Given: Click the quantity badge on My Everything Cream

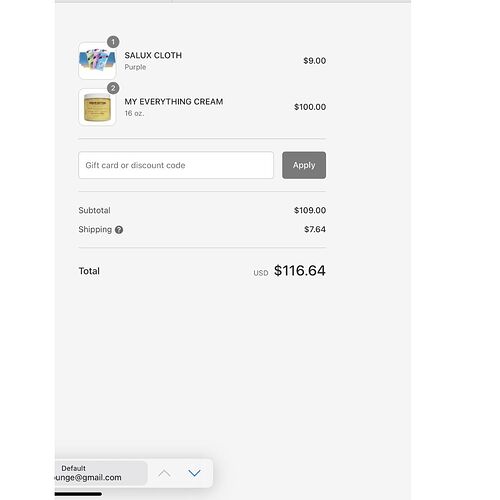Looking at the screenshot, I should [113, 88].
